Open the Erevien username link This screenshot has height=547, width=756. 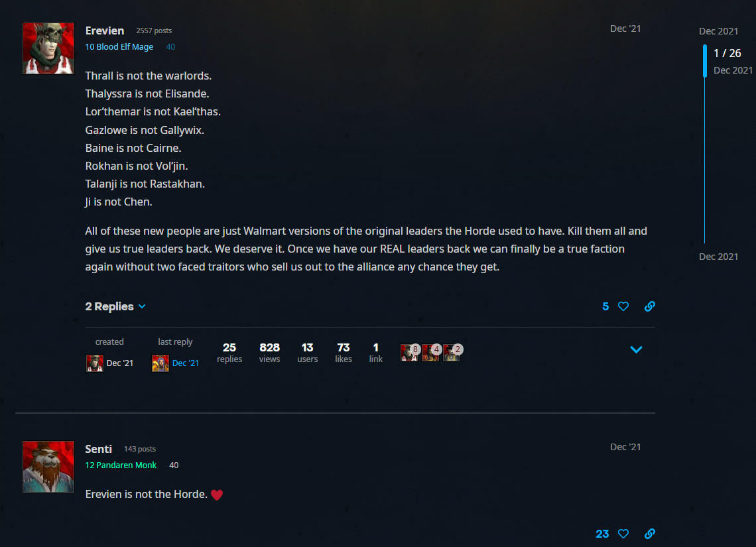(105, 30)
